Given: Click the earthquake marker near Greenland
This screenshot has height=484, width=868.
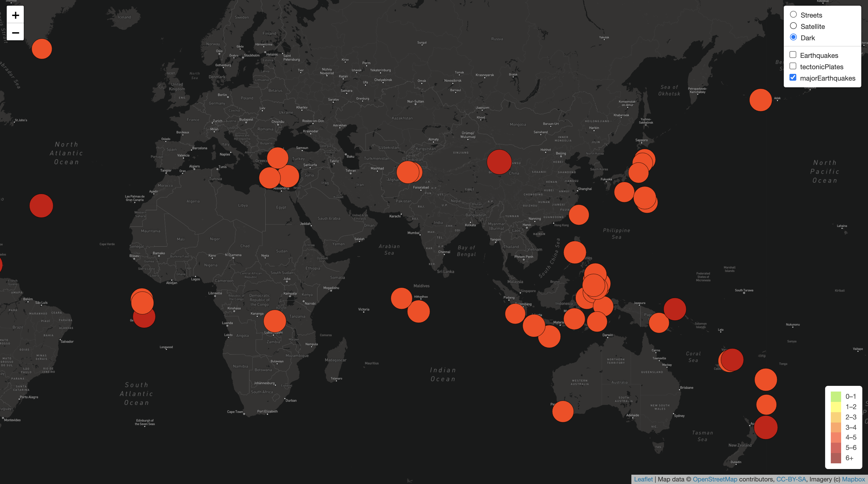Looking at the screenshot, I should point(42,49).
